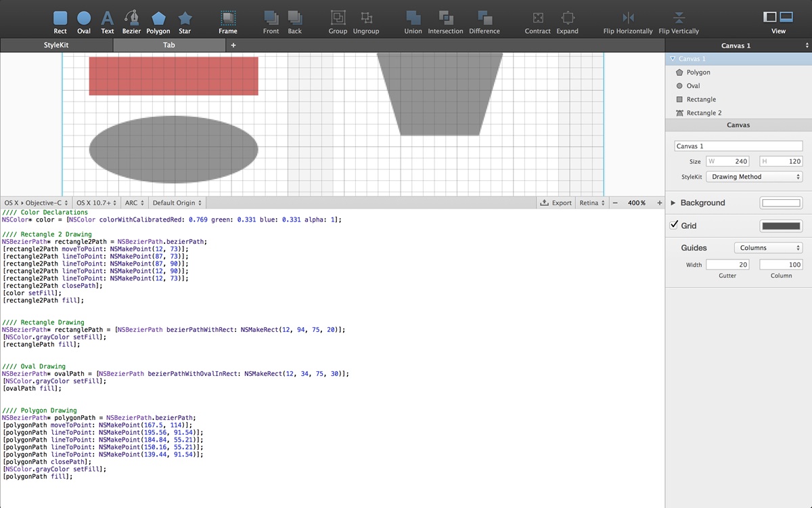This screenshot has width=812, height=508.
Task: Select the Polygon tool
Action: coord(158,22)
